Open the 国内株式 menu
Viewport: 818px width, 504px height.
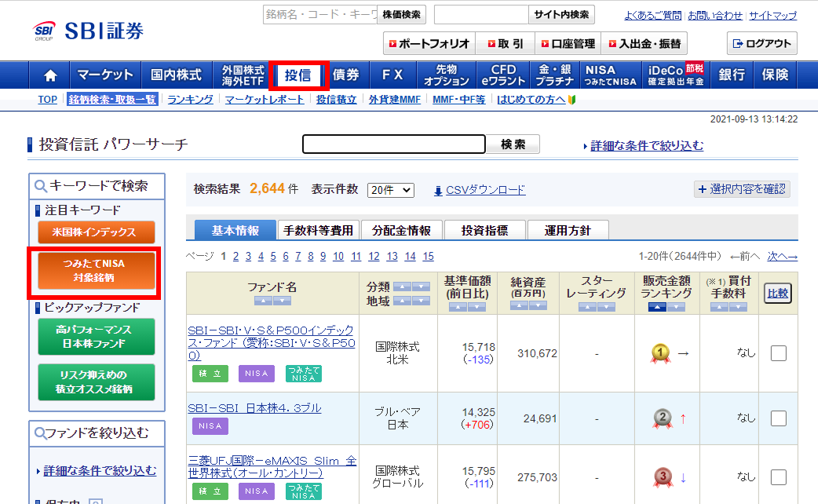tap(177, 75)
